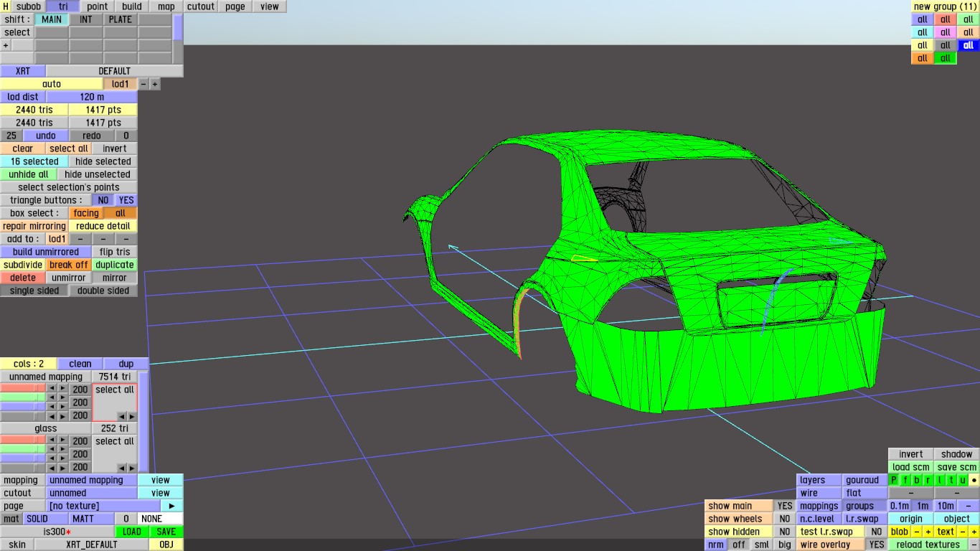Screen dimensions: 980x551
Task: Increase blob size with plus button
Action: 928,532
